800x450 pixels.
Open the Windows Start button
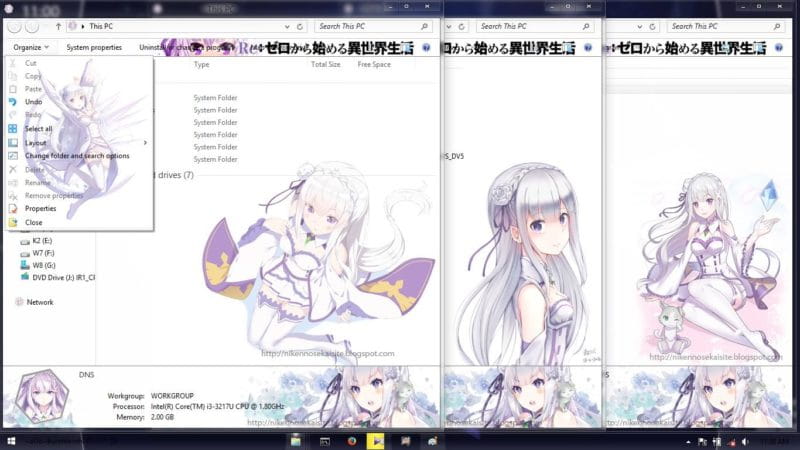tap(11, 441)
